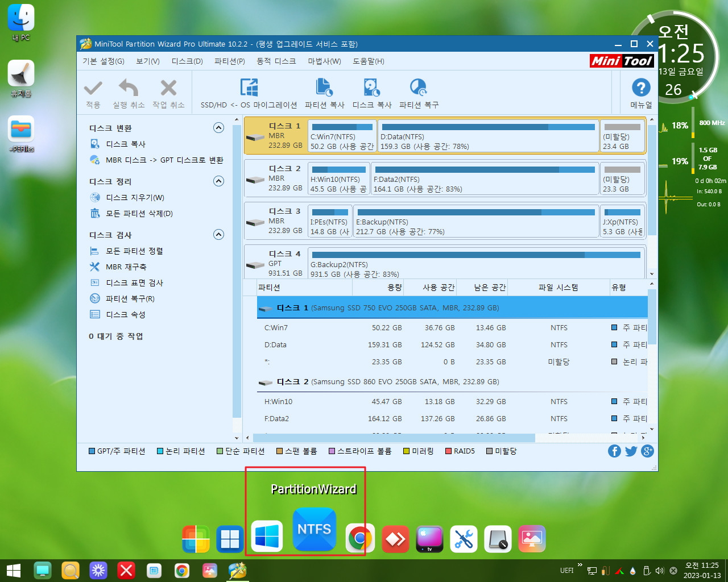Screen dimensions: 728x582
Task: Collapse the 디스크 변환 section
Action: coord(218,127)
